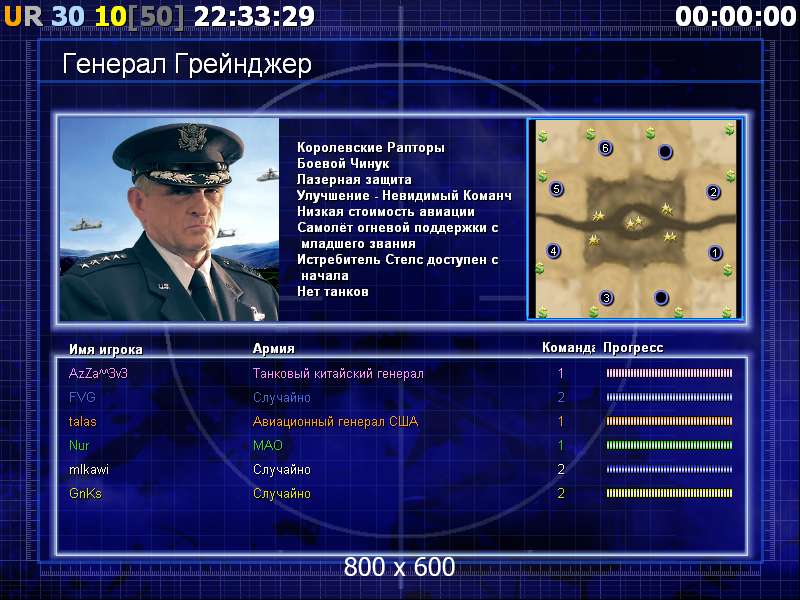Click the general's portrait image
The image size is (800, 600).
click(169, 220)
